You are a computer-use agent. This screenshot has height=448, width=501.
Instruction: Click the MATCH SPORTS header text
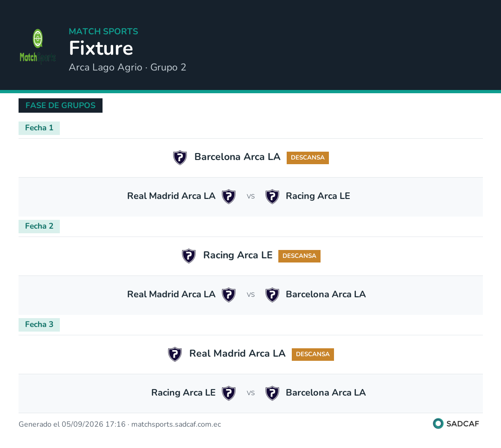(103, 32)
